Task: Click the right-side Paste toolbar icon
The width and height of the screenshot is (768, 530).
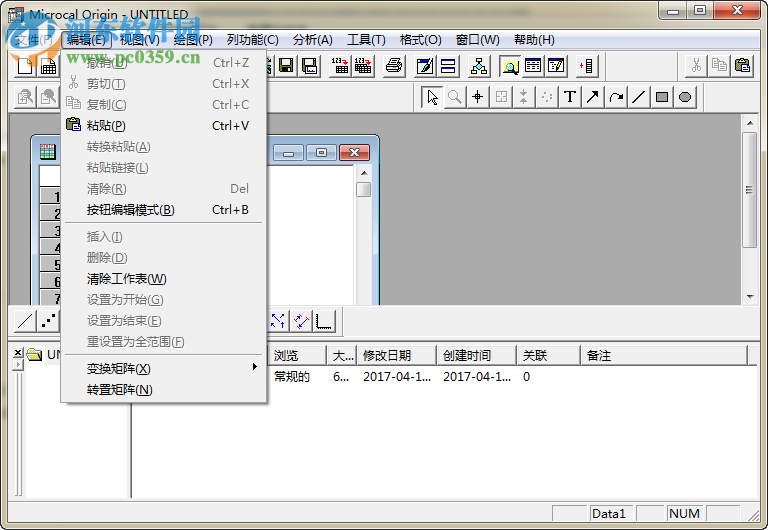Action: click(743, 66)
